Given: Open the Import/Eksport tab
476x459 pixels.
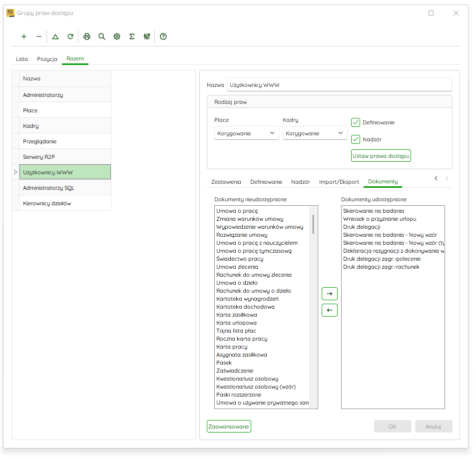Looking at the screenshot, I should point(339,182).
